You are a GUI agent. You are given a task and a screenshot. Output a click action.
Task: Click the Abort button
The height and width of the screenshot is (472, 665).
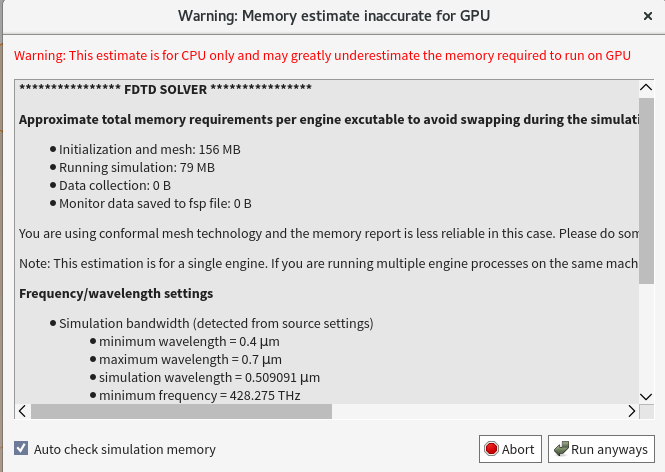pyautogui.click(x=510, y=449)
